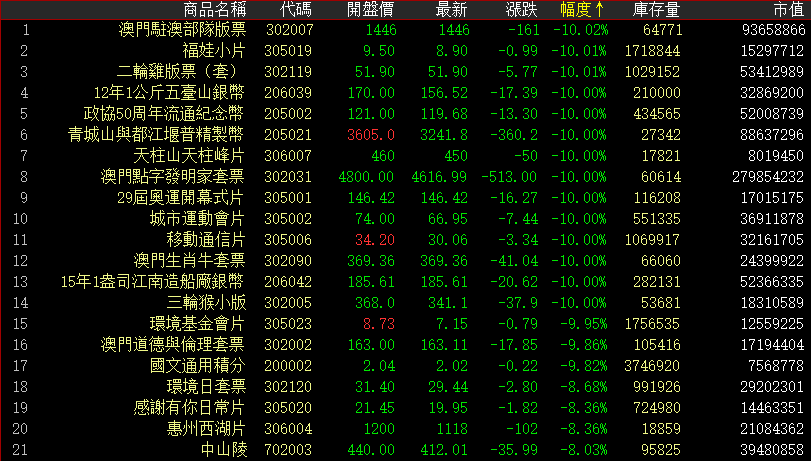
Task: Select 中山陵 row
Action: click(x=406, y=450)
